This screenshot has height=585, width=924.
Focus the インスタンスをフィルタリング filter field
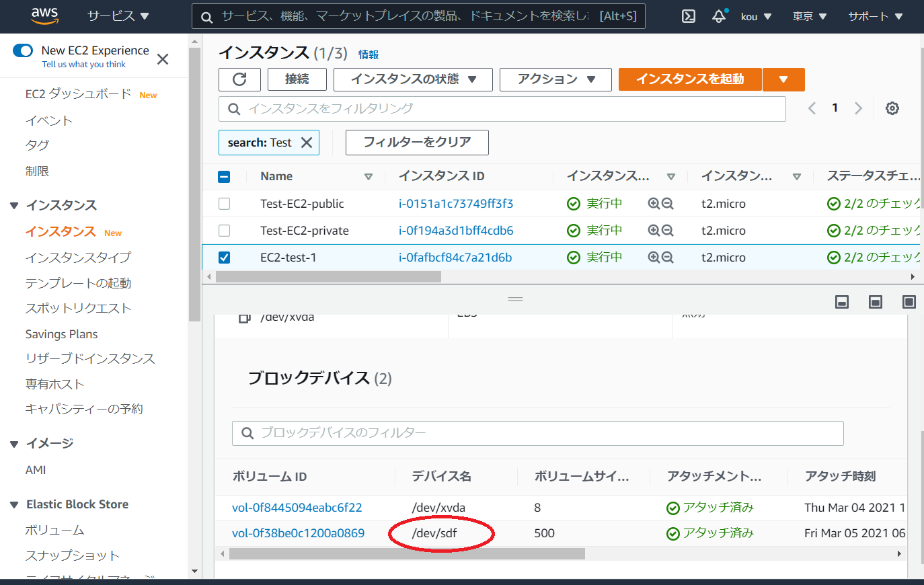pyautogui.click(x=502, y=109)
